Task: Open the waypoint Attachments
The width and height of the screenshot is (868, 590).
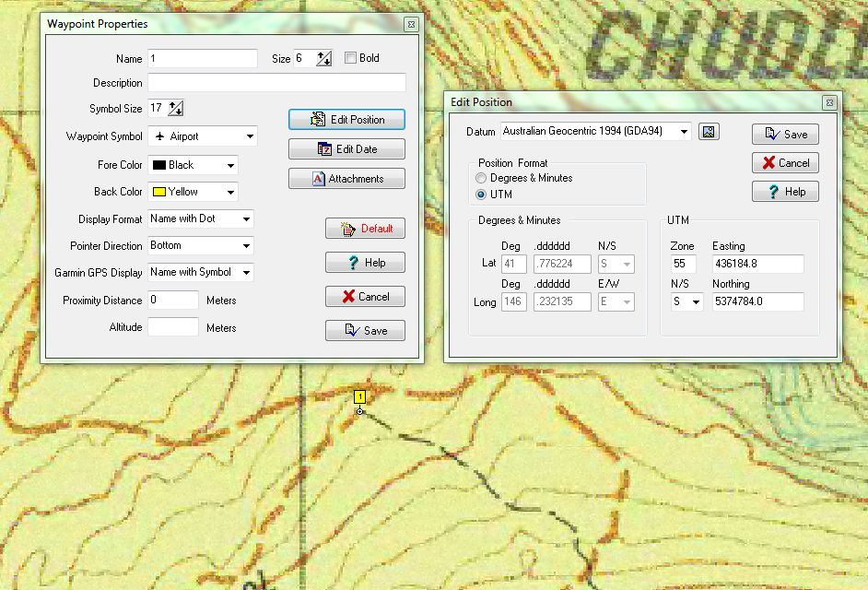Action: 346,179
